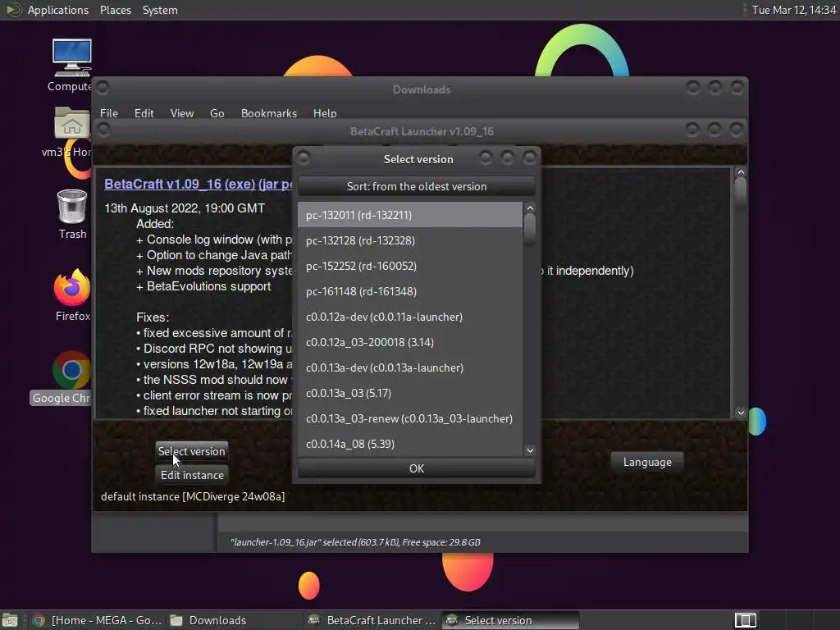Select version c0.0.13a_03-renew
840x630 pixels.
click(410, 418)
